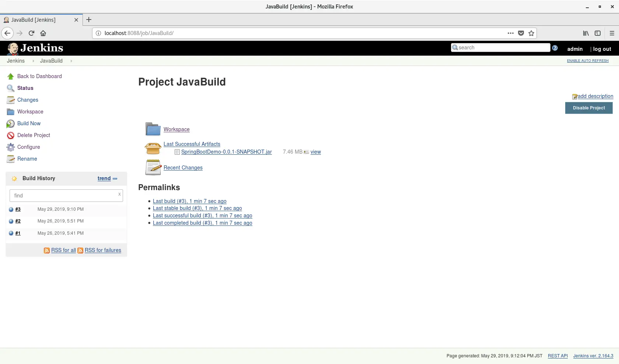The width and height of the screenshot is (619, 364).
Task: Click the sun weather icon in Build History
Action: click(14, 179)
